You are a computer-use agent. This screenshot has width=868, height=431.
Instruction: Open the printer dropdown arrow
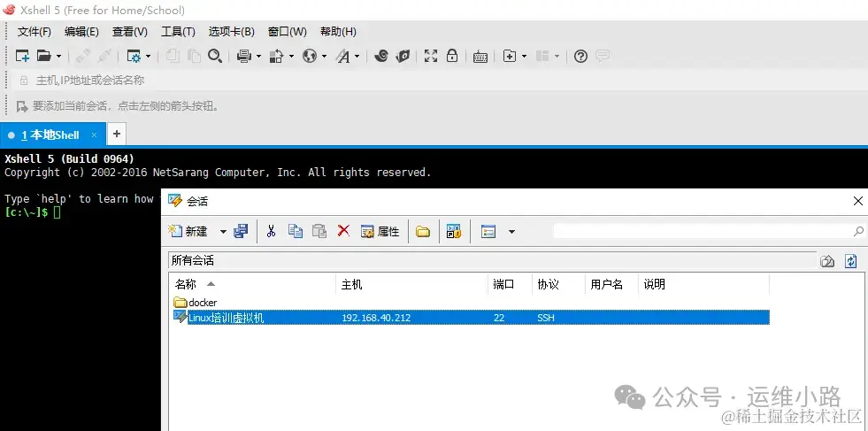click(258, 56)
